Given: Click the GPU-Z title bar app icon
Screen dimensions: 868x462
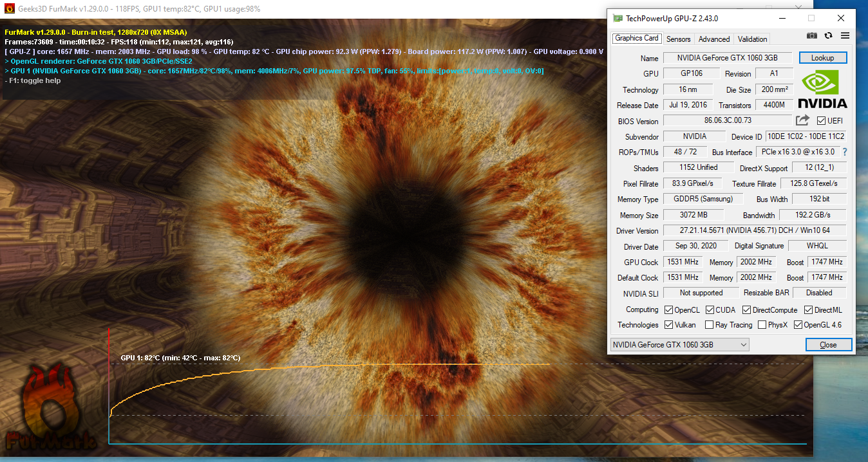Looking at the screenshot, I should (618, 19).
